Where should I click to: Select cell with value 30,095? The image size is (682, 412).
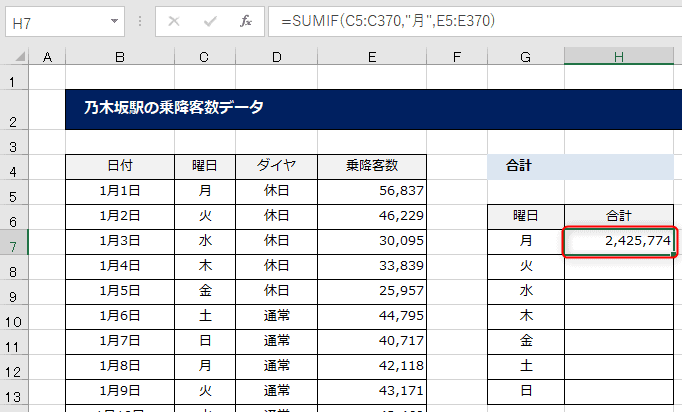[372, 241]
